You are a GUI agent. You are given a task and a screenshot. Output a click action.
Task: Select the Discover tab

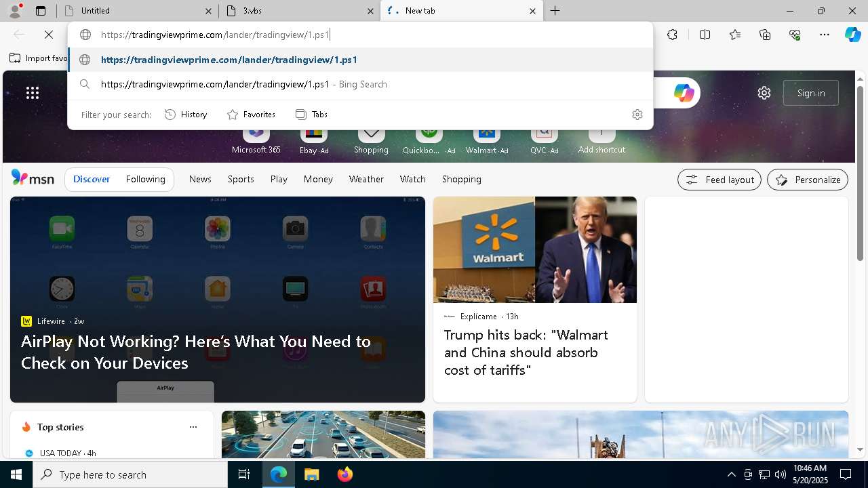point(92,179)
